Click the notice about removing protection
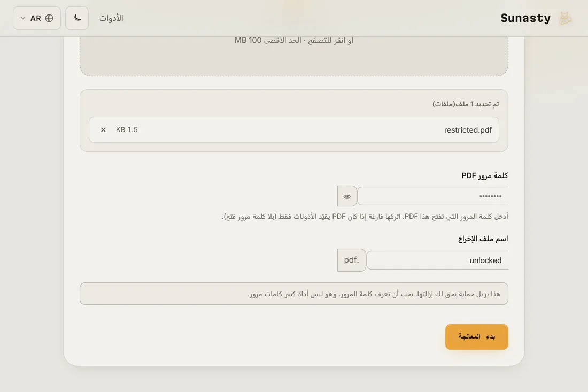 294,294
